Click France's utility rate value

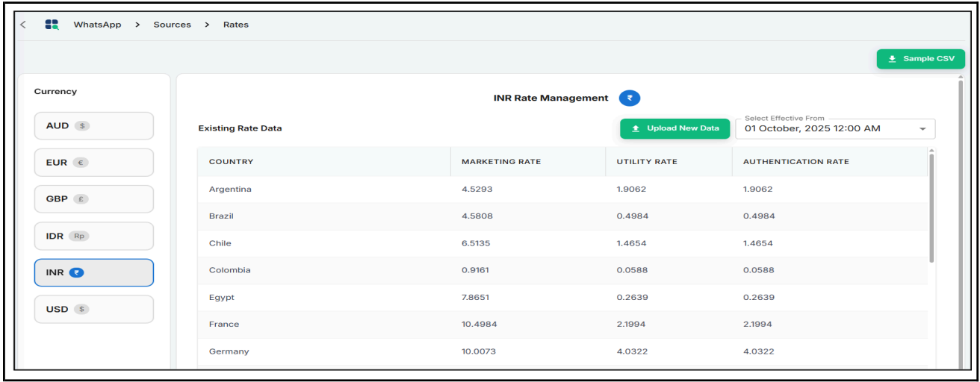pyautogui.click(x=631, y=324)
